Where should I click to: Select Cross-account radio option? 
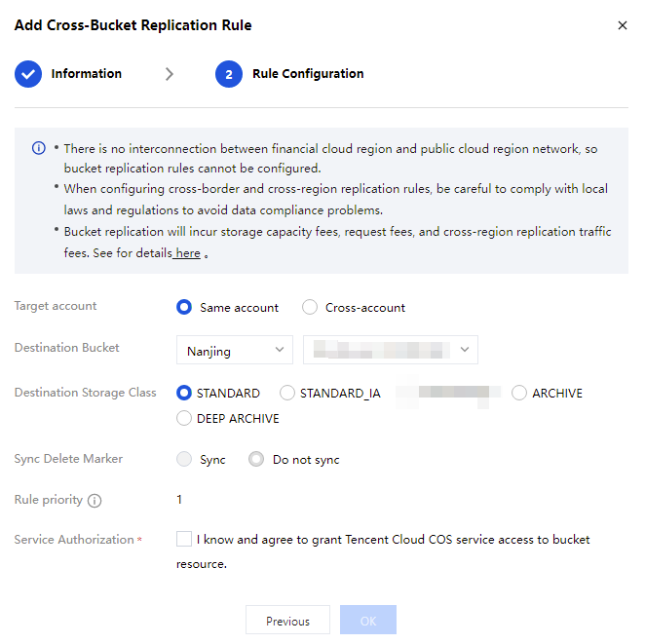click(x=310, y=307)
